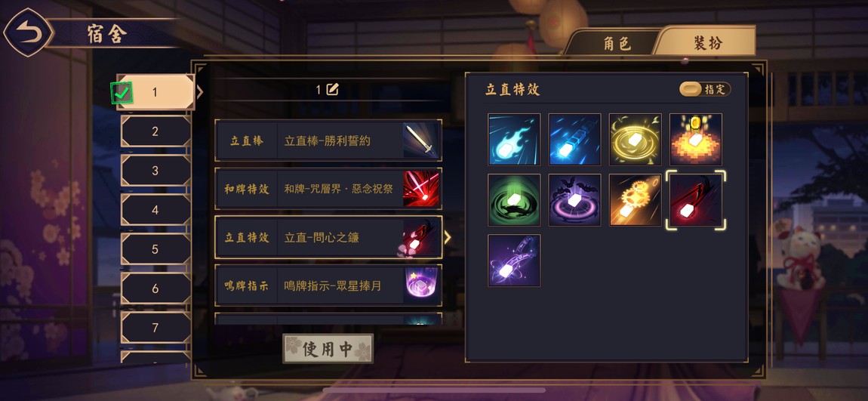Select the green vortex riichi effect

coord(514,200)
